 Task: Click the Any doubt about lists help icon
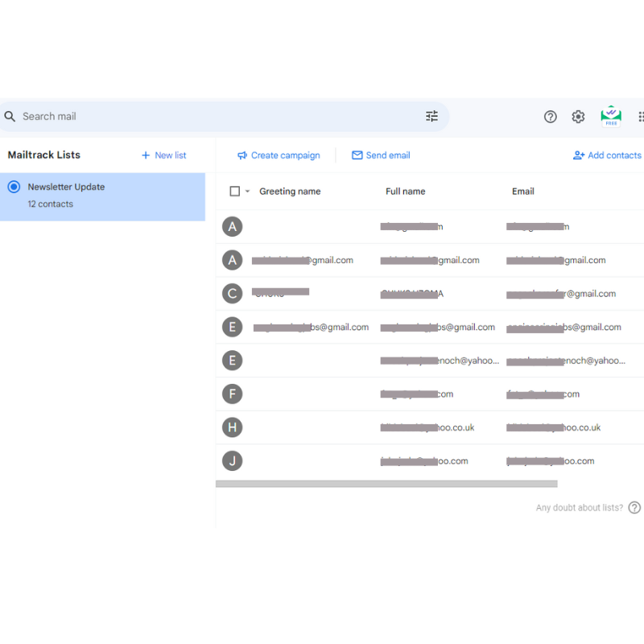pos(634,508)
